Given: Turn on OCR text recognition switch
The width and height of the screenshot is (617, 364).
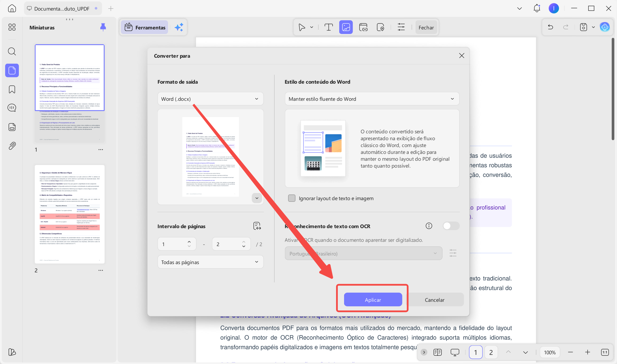Looking at the screenshot, I should point(451,226).
